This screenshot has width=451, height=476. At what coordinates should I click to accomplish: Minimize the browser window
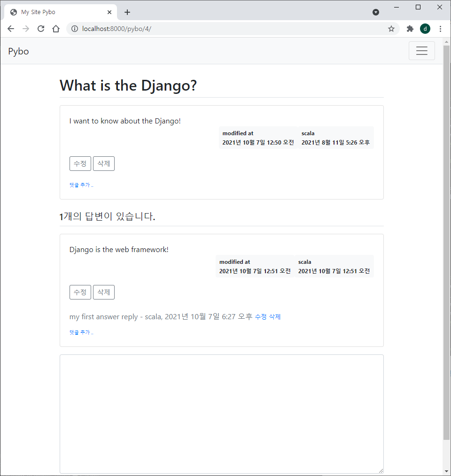[397, 7]
